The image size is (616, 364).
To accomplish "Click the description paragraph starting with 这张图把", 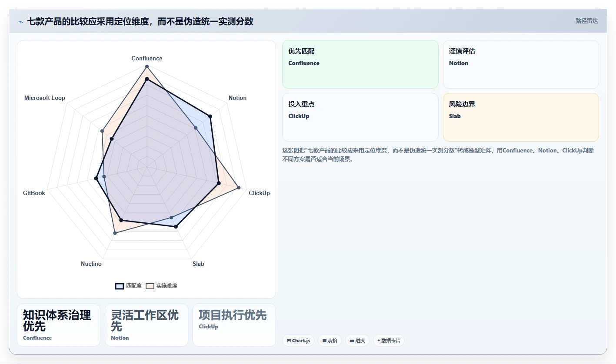I will pyautogui.click(x=438, y=155).
